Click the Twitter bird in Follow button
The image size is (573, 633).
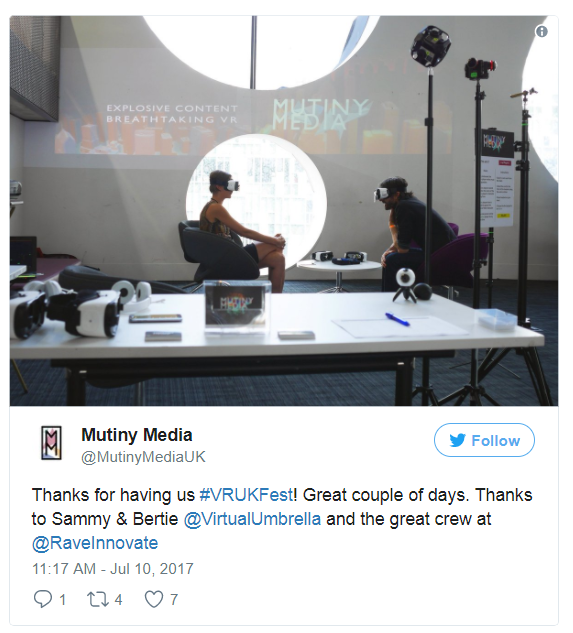(458, 440)
